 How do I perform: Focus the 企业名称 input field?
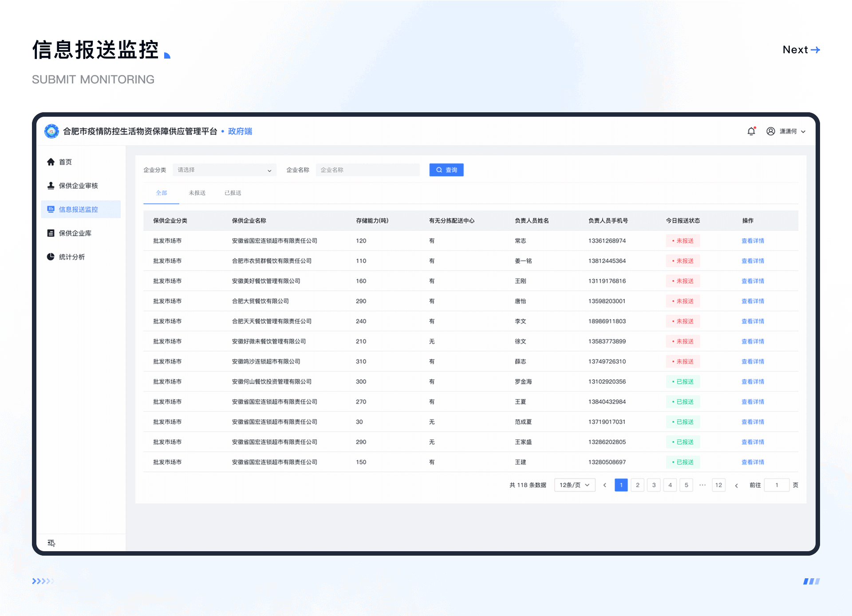367,170
